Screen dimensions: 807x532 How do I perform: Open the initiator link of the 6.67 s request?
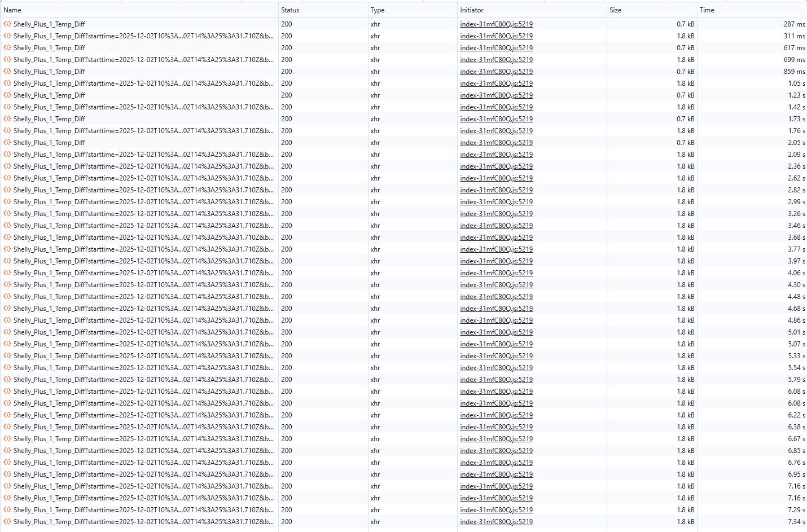[496, 439]
